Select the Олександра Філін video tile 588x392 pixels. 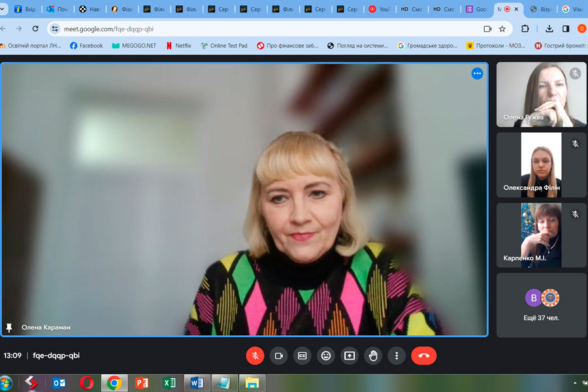click(x=541, y=165)
